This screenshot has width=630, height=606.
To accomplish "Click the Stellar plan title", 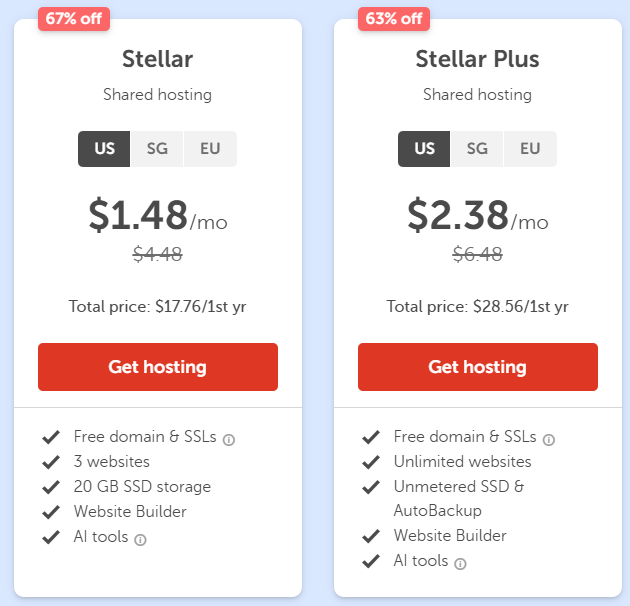I will 158,59.
